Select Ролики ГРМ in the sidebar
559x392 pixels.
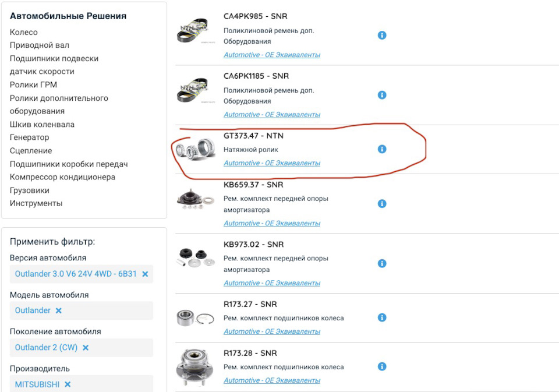[33, 84]
